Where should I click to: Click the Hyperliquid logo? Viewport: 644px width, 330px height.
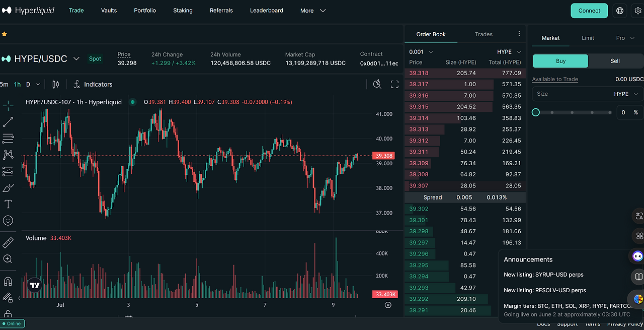tap(28, 10)
